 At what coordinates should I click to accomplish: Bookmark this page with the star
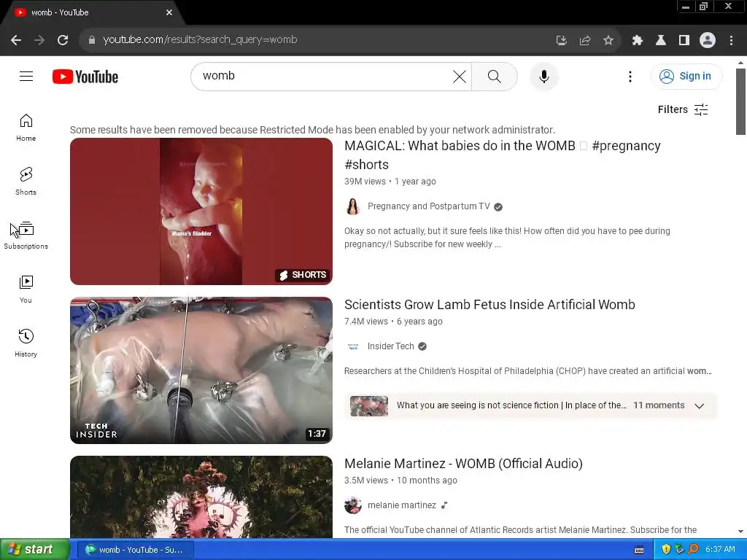pyautogui.click(x=608, y=41)
